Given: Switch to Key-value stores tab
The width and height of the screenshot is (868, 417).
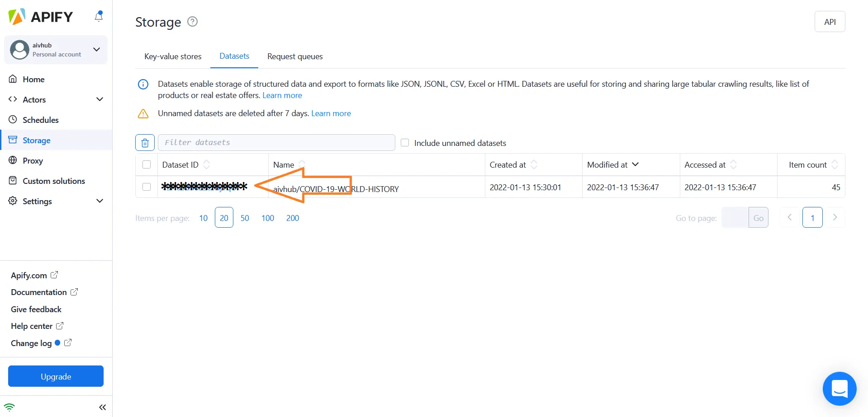Looking at the screenshot, I should (173, 56).
